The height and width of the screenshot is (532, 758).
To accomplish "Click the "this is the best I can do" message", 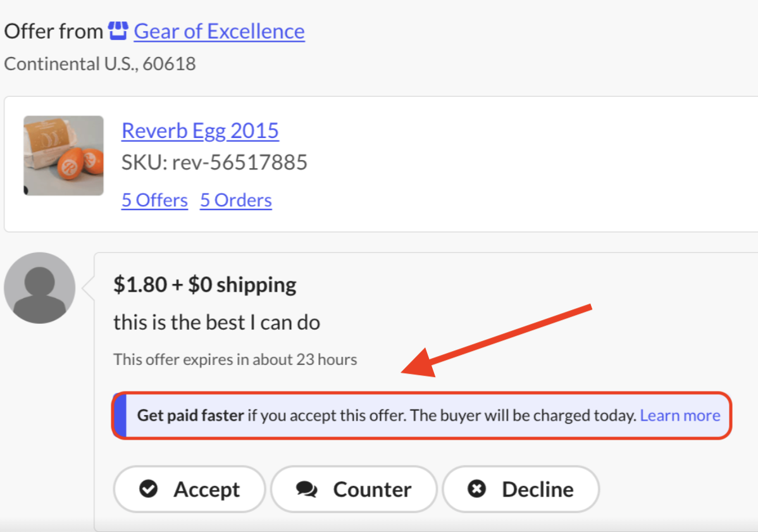I will pos(216,323).
